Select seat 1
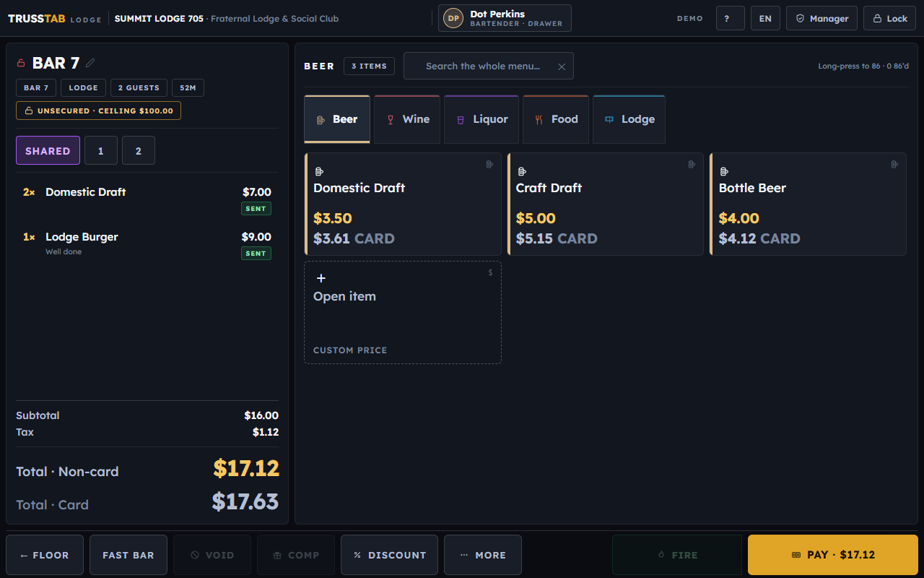The height and width of the screenshot is (578, 924). click(101, 150)
